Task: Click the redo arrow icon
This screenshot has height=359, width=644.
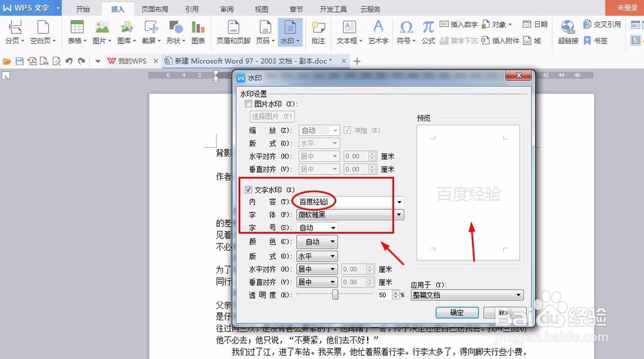Action: (81, 61)
